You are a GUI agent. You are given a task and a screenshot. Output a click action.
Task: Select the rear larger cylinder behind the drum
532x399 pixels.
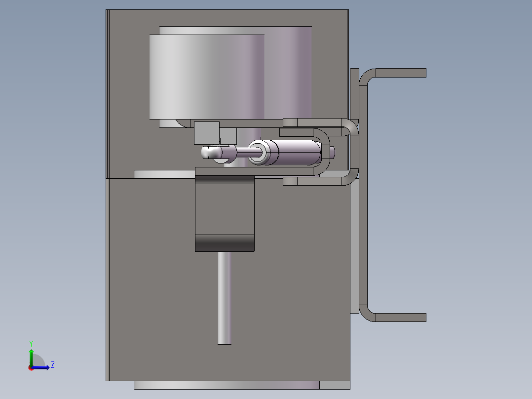288,72
